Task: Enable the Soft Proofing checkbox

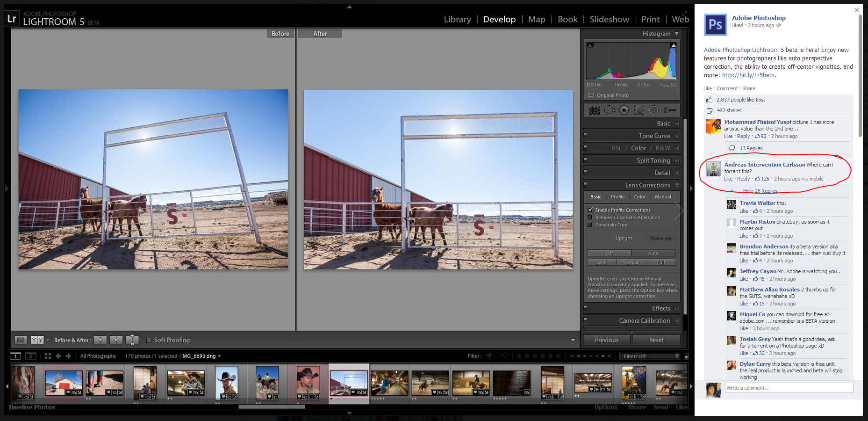Action: click(x=149, y=340)
